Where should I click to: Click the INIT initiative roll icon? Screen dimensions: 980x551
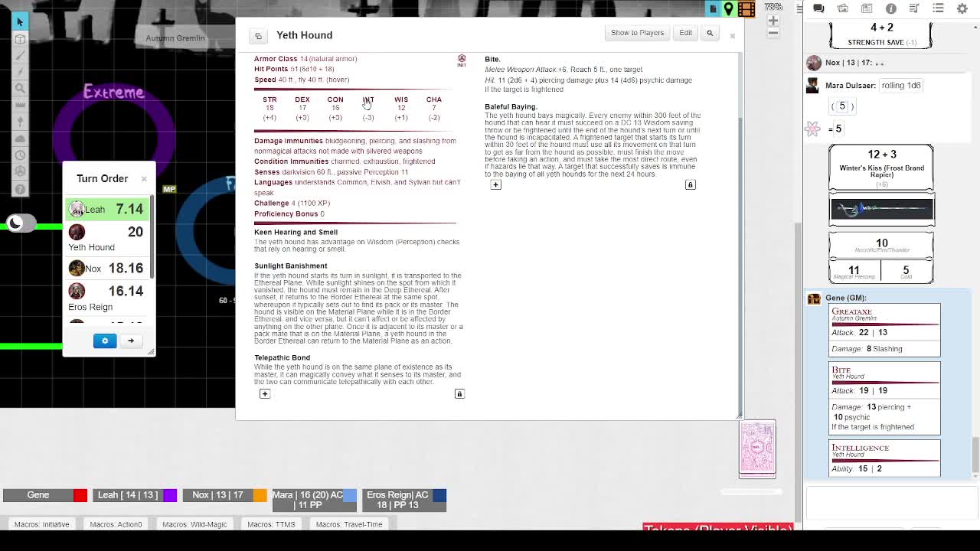coord(461,60)
